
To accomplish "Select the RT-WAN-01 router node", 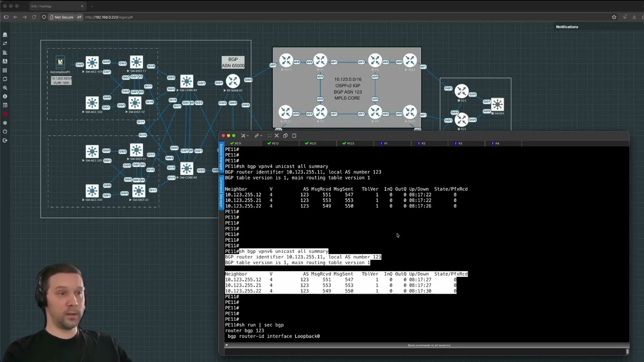I will tap(233, 81).
